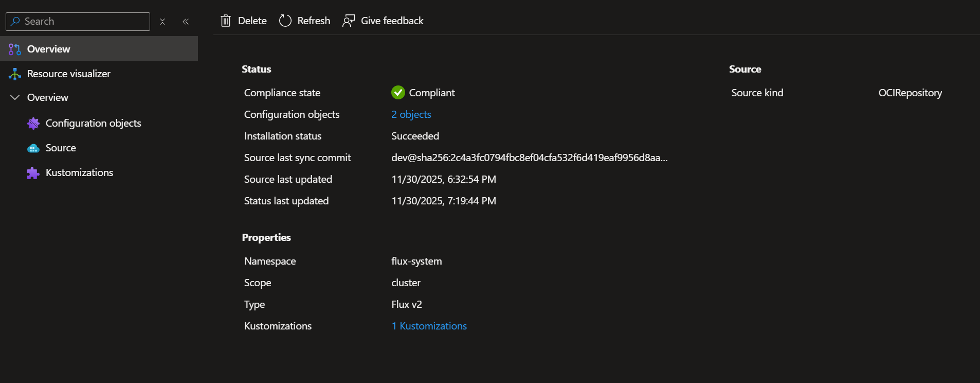Viewport: 980px width, 383px height.
Task: Collapse the sidebar with the double chevron
Action: pyautogui.click(x=186, y=22)
